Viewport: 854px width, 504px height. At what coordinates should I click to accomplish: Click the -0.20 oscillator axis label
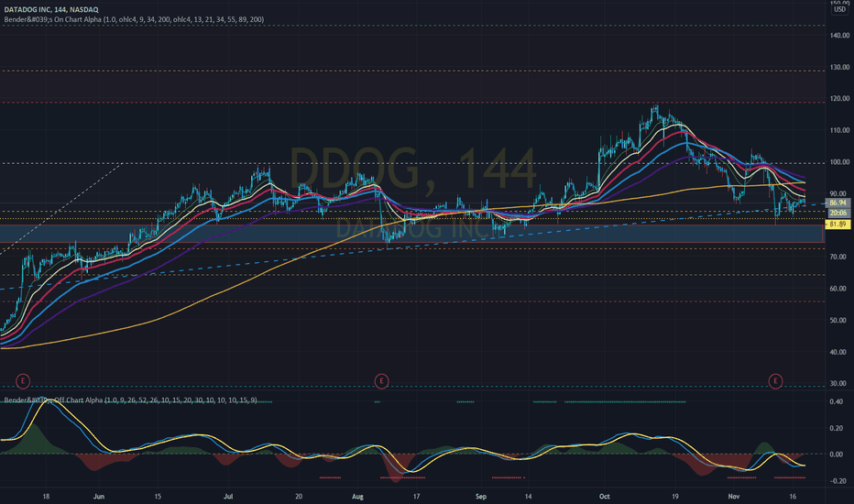click(836, 481)
